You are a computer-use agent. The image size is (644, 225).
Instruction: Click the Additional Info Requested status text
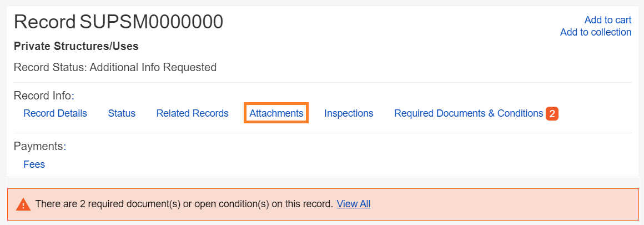click(153, 68)
